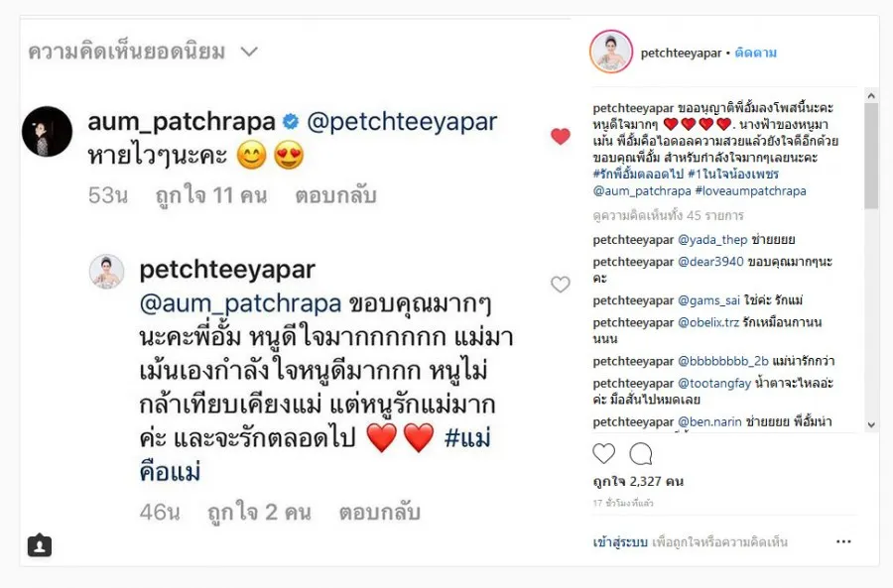Unlike aum_patchrapa's comment via the red heart

pyautogui.click(x=561, y=136)
